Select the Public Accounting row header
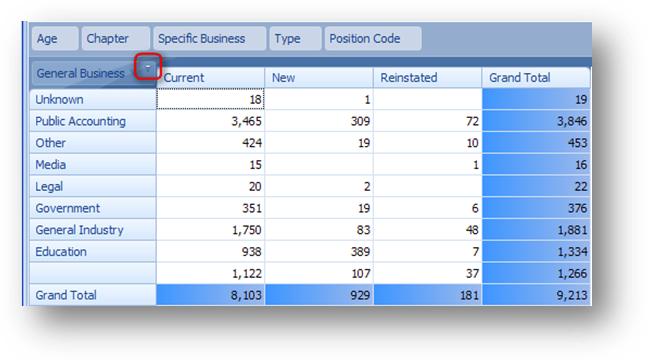647x361 pixels. (x=93, y=121)
